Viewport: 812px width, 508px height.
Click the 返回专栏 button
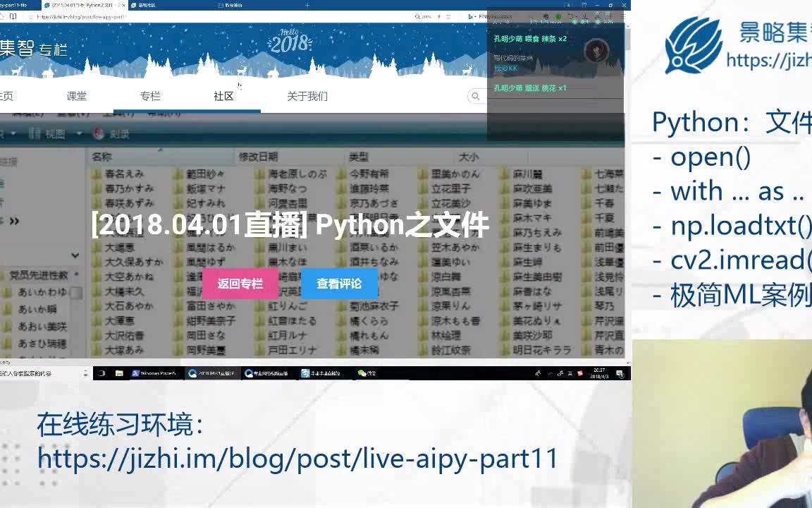[240, 284]
